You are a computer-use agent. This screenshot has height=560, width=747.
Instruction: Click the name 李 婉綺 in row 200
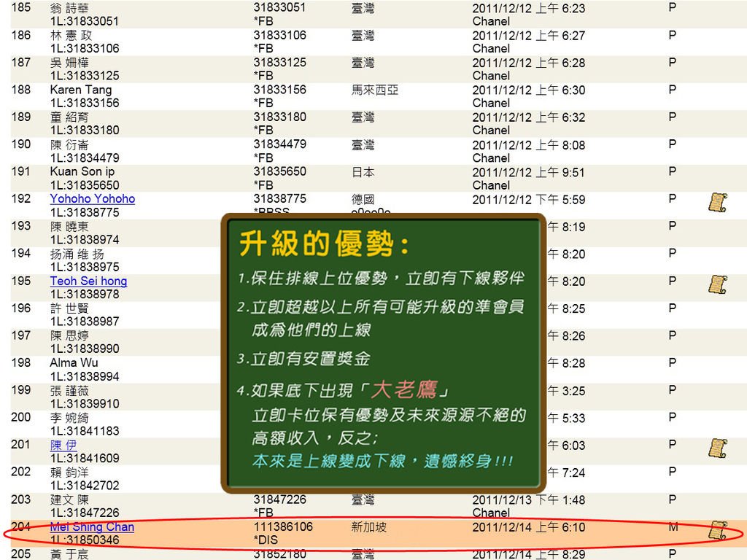tap(69, 418)
